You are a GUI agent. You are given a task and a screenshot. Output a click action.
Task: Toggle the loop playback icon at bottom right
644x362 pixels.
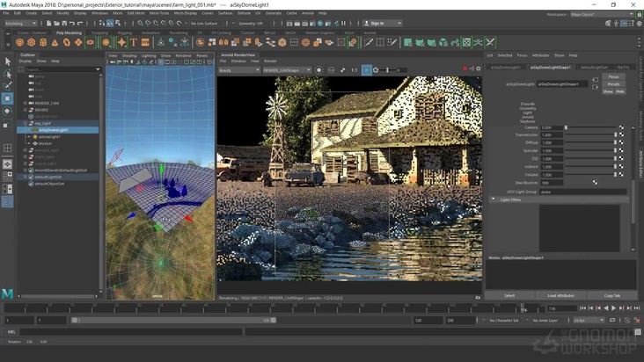coord(612,320)
